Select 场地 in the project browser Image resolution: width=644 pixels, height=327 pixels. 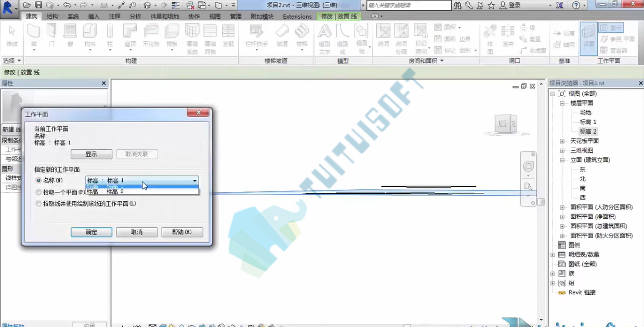(x=585, y=112)
